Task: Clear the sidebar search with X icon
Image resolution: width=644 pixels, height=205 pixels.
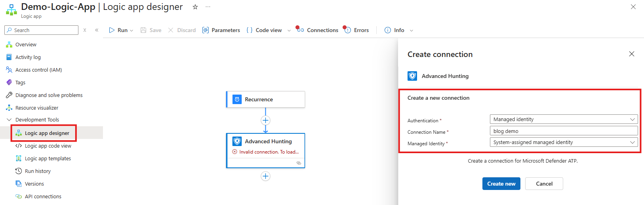Action: (85, 30)
